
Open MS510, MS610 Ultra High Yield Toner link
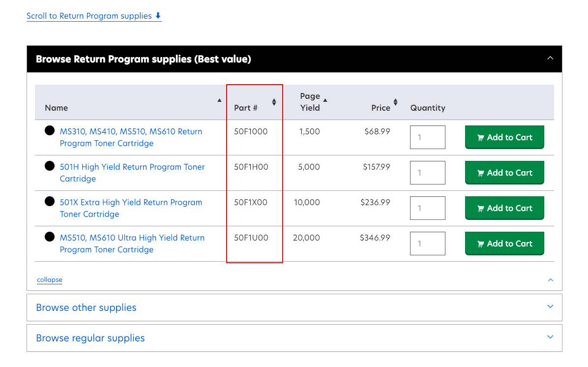tap(132, 244)
